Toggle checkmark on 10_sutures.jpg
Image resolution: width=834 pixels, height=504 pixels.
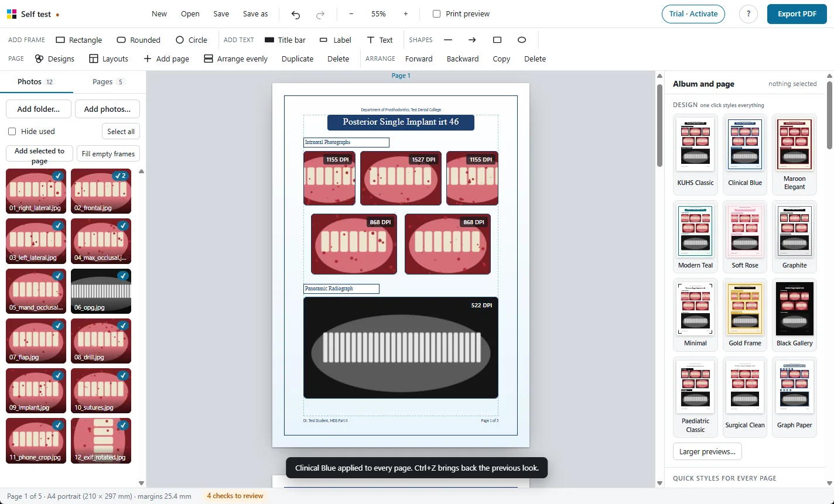point(123,375)
